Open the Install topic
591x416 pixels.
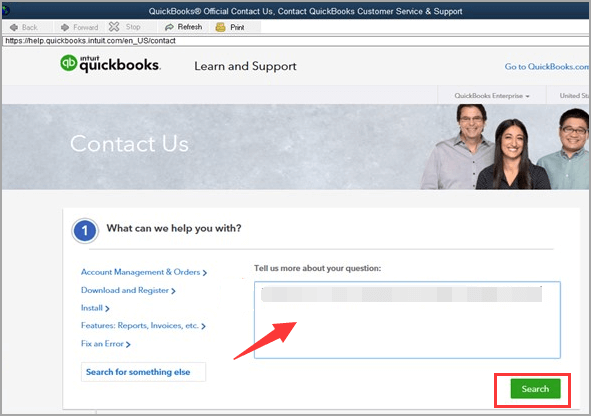tap(95, 308)
